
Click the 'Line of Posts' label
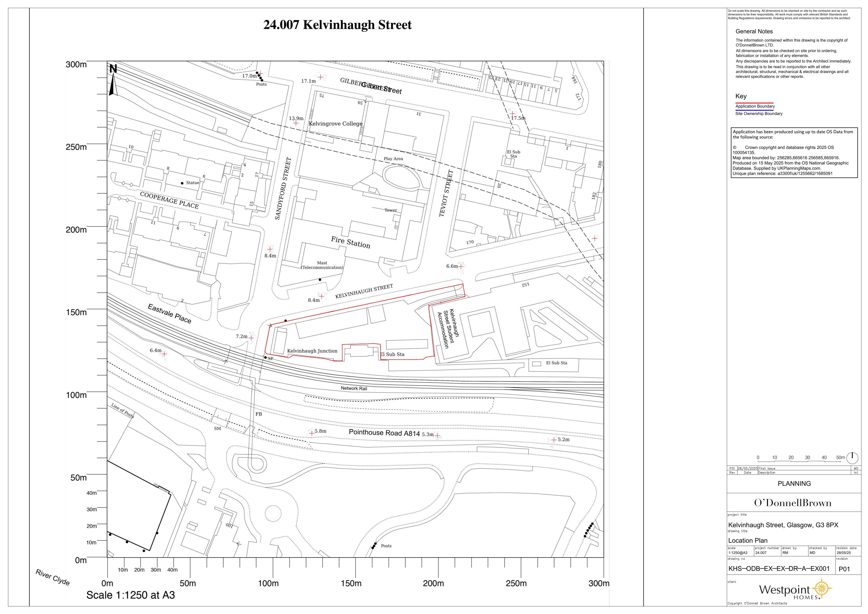[x=122, y=410]
